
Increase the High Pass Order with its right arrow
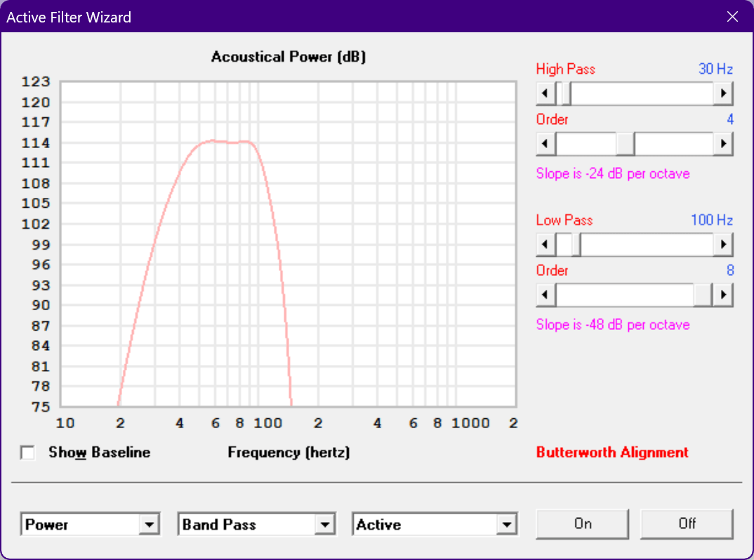(723, 144)
